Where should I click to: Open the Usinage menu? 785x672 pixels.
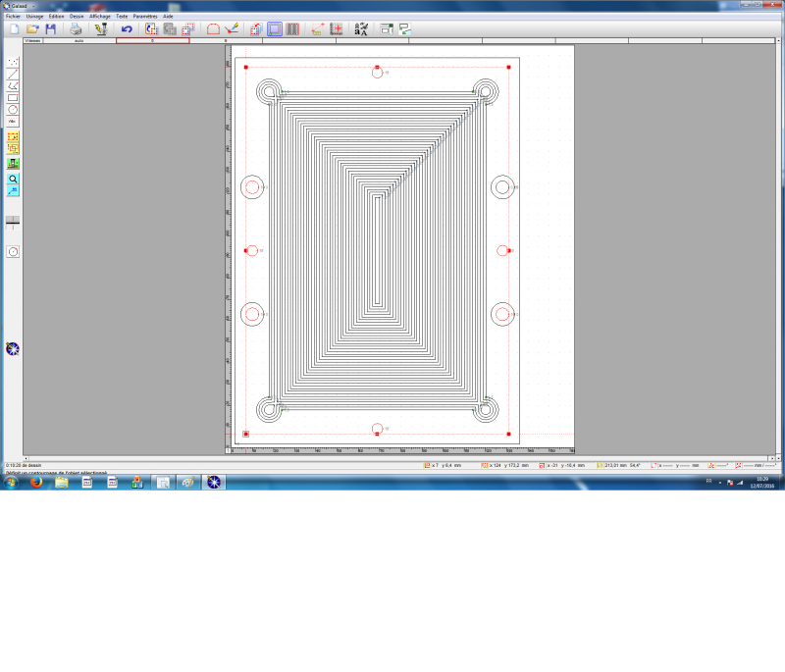click(x=34, y=17)
